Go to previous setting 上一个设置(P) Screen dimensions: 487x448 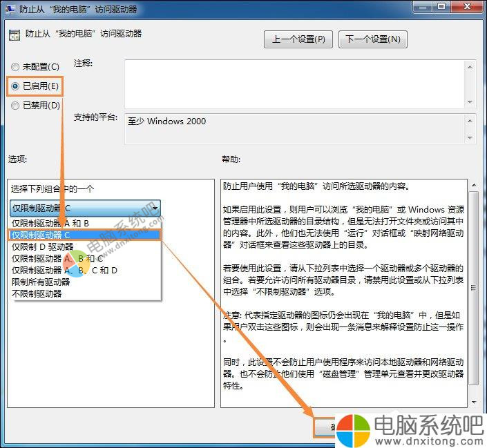pos(298,39)
